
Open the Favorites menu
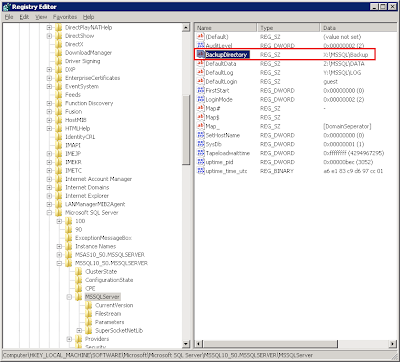tap(65, 17)
